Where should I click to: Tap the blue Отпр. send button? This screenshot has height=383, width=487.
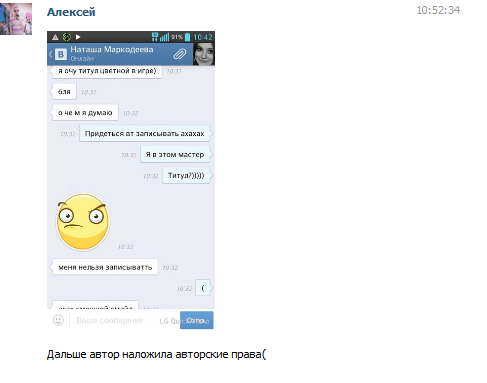click(197, 320)
